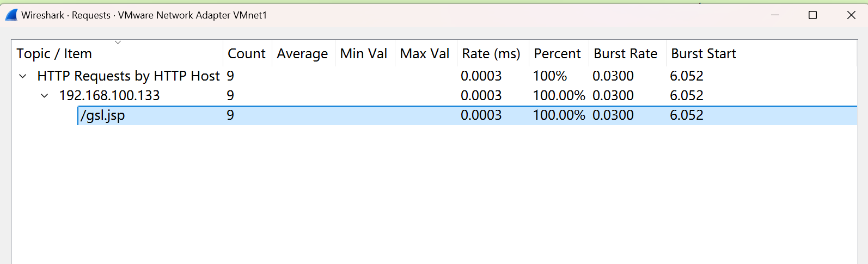The image size is (868, 264).
Task: Sort by Topic / Item column header
Action: click(x=54, y=54)
